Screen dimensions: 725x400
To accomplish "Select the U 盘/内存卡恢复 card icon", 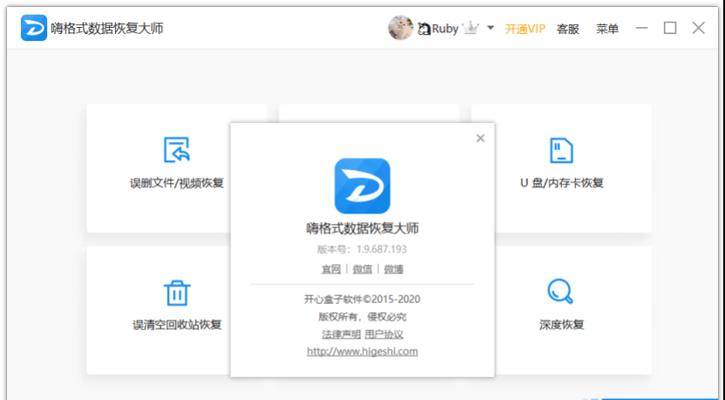I will point(561,150).
